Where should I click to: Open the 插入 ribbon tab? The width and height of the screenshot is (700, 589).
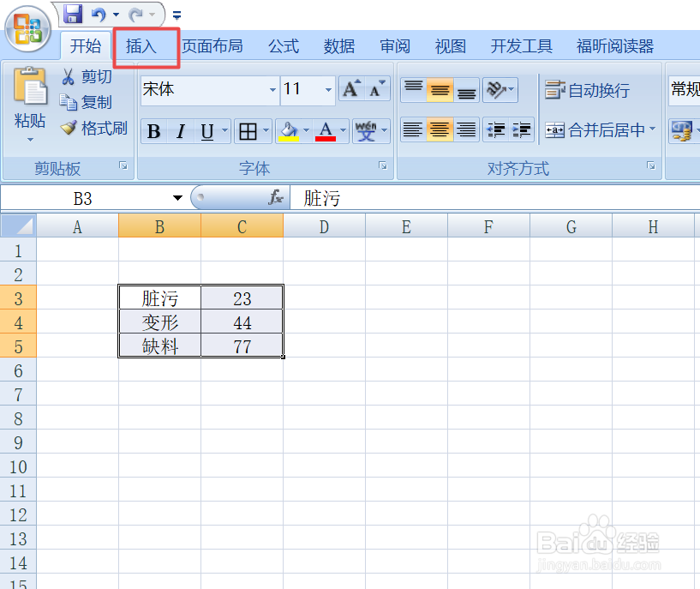coord(141,46)
